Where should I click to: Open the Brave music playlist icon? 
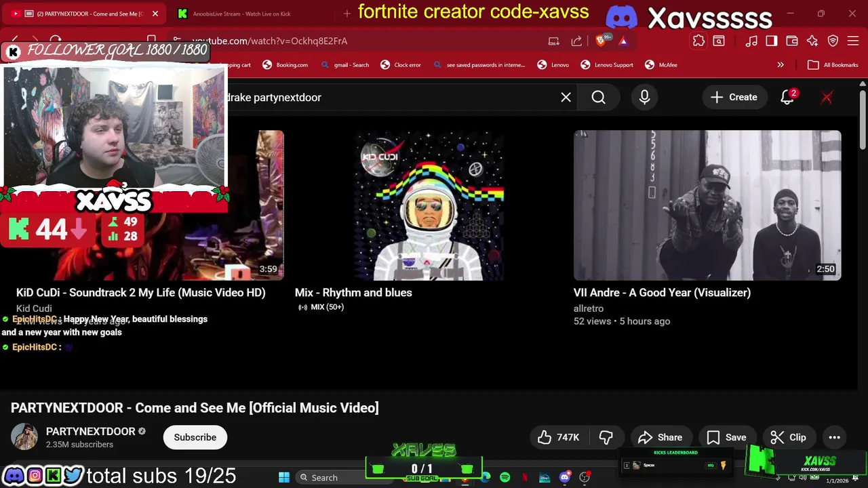pyautogui.click(x=751, y=41)
